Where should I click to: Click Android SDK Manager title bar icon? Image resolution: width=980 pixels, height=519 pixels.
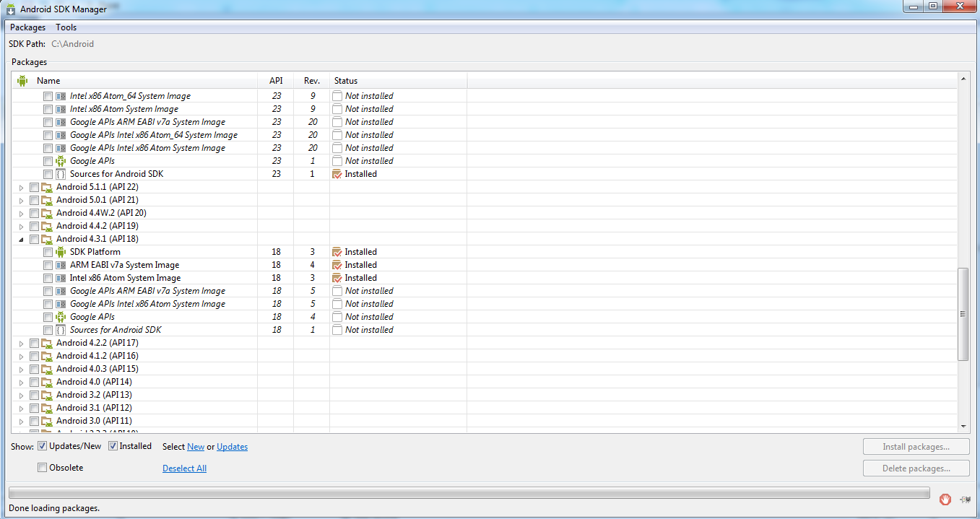click(x=11, y=9)
